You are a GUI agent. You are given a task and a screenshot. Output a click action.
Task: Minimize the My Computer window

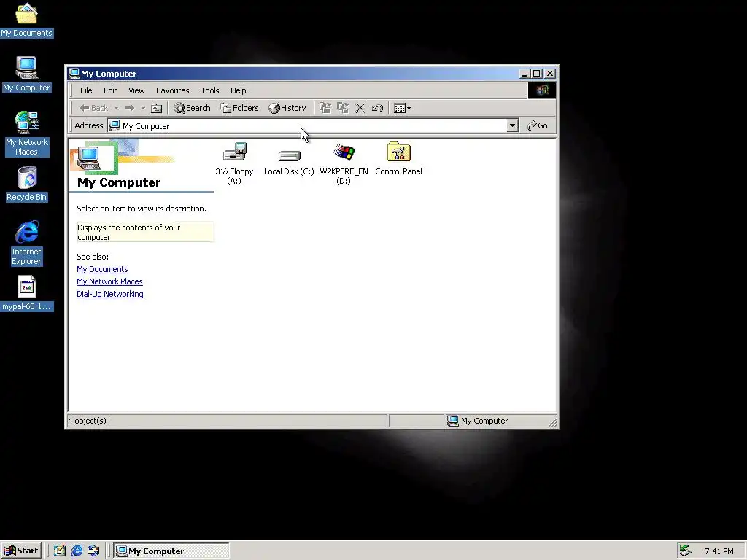click(524, 74)
